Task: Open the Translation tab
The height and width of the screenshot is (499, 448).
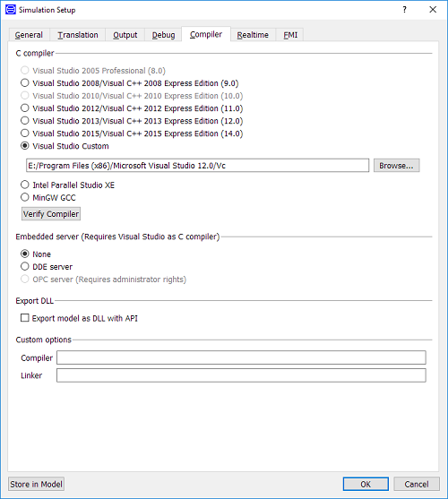Action: (x=78, y=35)
